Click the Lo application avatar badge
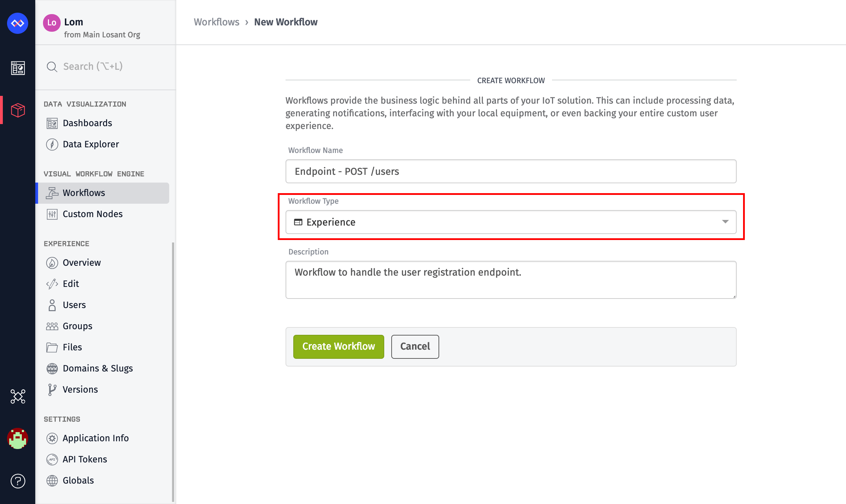 (x=52, y=23)
